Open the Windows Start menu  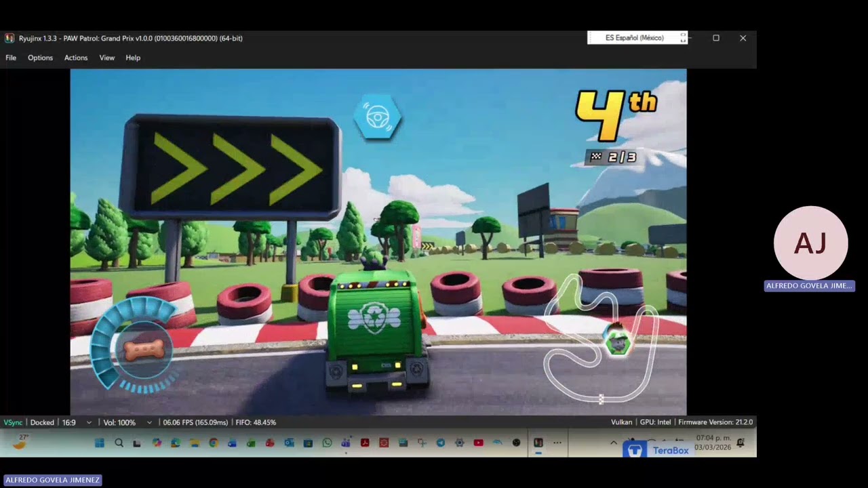(x=100, y=443)
